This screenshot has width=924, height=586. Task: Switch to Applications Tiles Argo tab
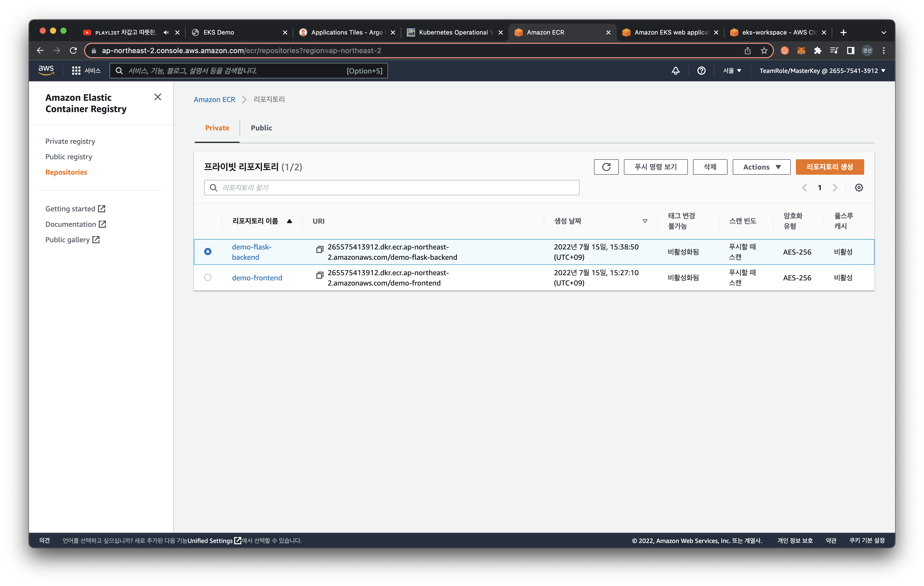click(347, 32)
